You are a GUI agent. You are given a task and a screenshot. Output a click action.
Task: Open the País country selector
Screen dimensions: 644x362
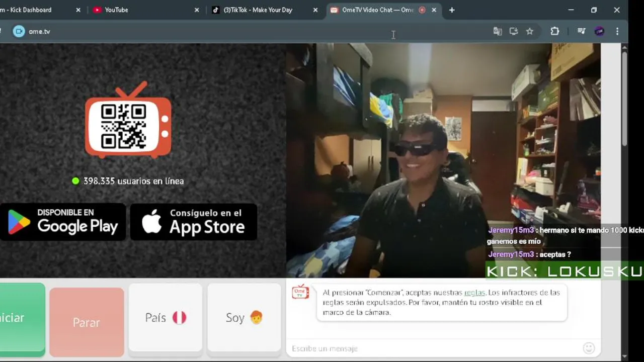click(x=166, y=318)
